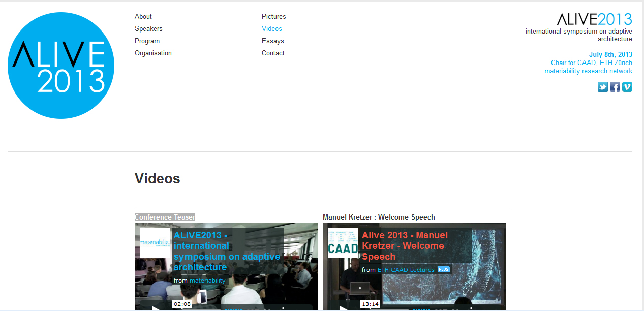Open the materiability research network link

588,71
